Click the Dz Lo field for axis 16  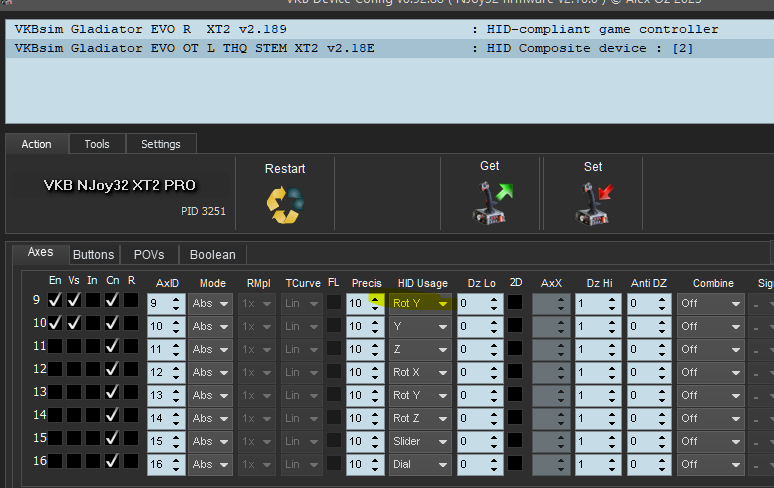(480, 465)
